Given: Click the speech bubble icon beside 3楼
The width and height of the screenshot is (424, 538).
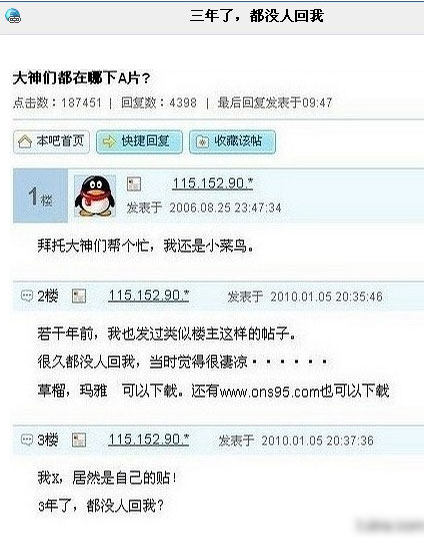Looking at the screenshot, I should (27, 440).
